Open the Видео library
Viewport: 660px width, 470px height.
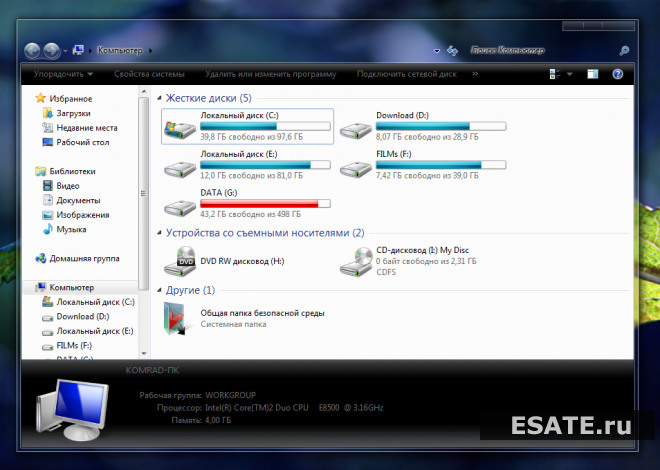(68, 186)
